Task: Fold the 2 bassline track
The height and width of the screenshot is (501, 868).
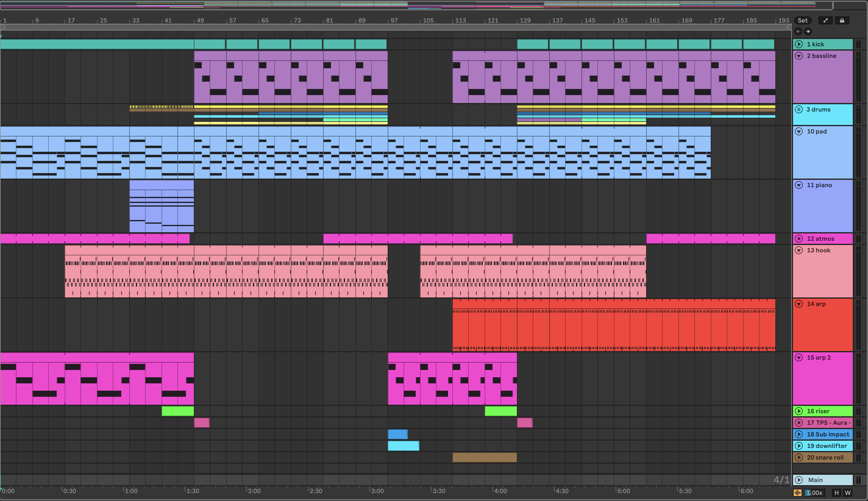Action: tap(799, 56)
